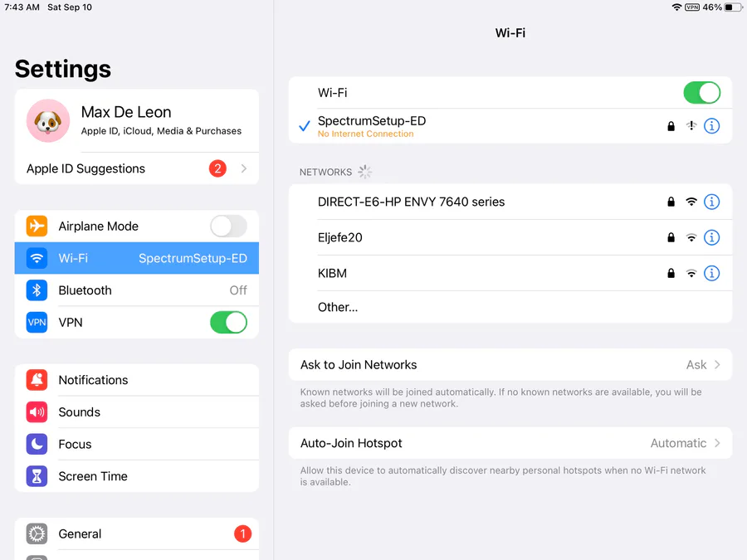The width and height of the screenshot is (747, 560).
Task: Tap the General gear icon
Action: (x=37, y=533)
